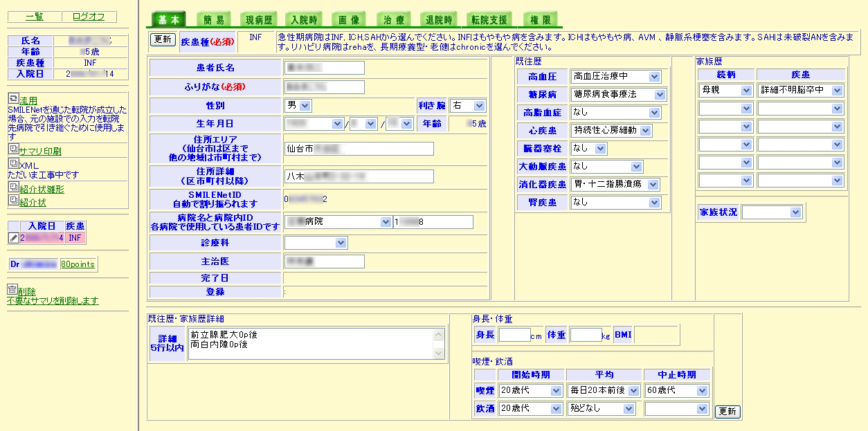The image size is (868, 431).
Task: Select the 画像 tab
Action: [350, 20]
